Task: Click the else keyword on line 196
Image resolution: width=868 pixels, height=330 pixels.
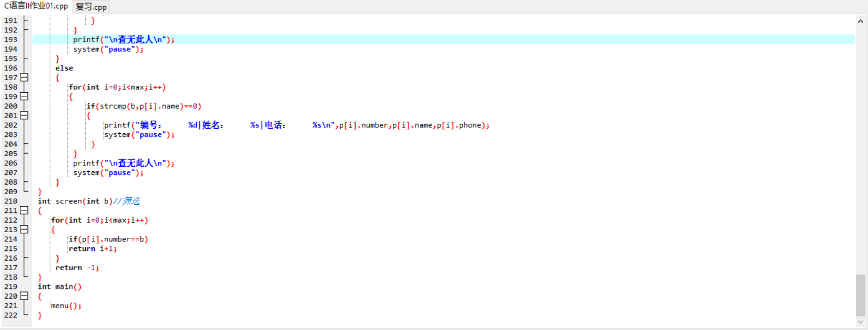Action: coord(64,68)
